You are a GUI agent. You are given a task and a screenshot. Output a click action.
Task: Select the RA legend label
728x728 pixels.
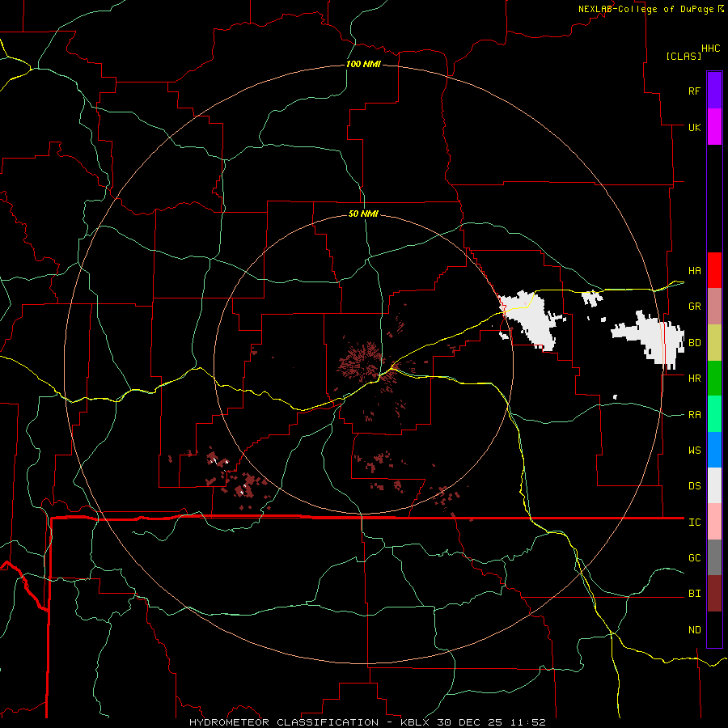[695, 415]
